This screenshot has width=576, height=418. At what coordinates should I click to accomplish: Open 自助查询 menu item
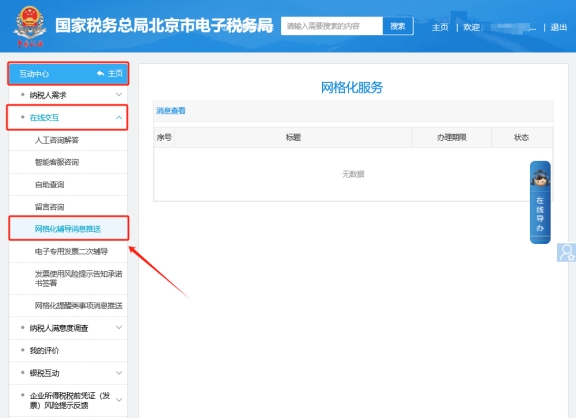[49, 184]
